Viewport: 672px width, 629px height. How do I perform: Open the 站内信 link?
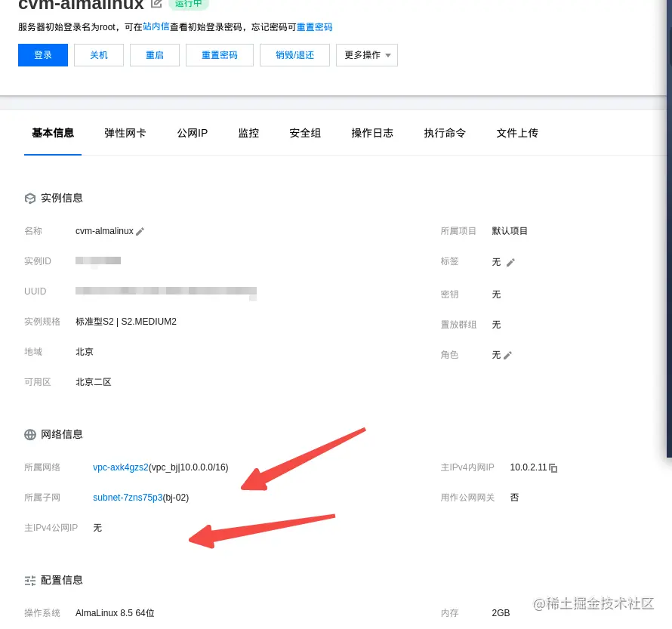pyautogui.click(x=156, y=26)
